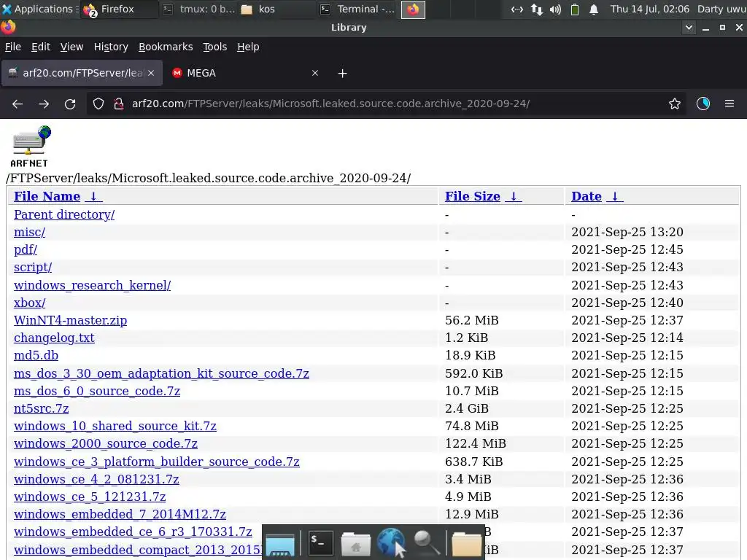The image size is (747, 560).
Task: Open the Help menu
Action: [248, 47]
